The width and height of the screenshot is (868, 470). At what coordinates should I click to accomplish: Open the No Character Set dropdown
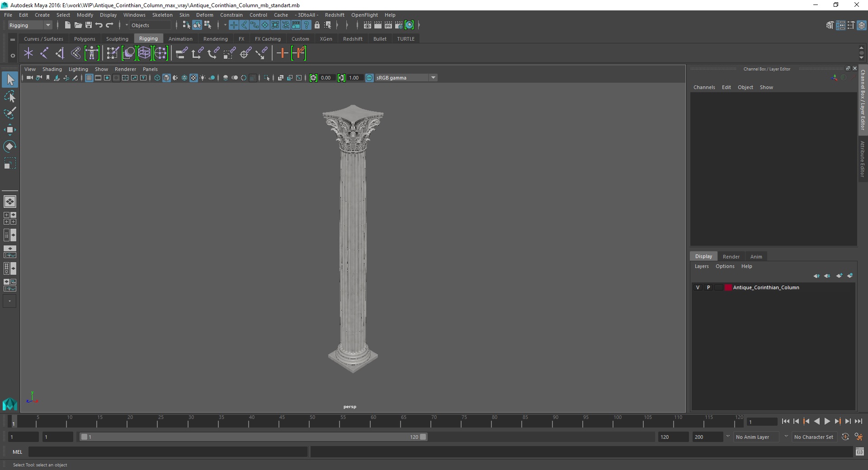pyautogui.click(x=815, y=437)
